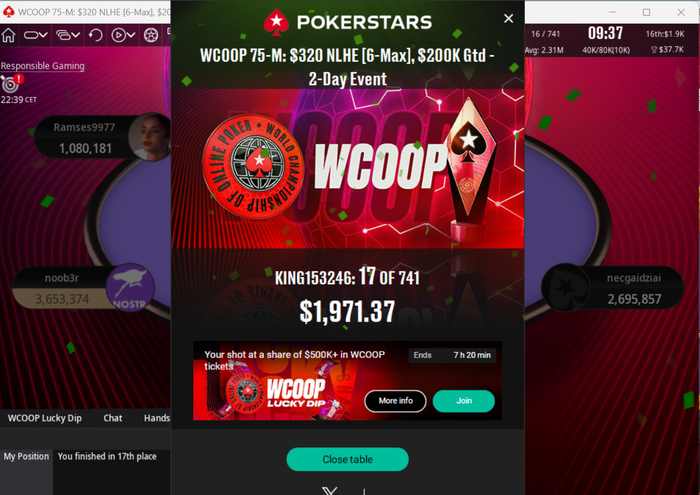Switch to the WCOOP Lucky Dip tab
This screenshot has width=700, height=495.
(x=45, y=418)
